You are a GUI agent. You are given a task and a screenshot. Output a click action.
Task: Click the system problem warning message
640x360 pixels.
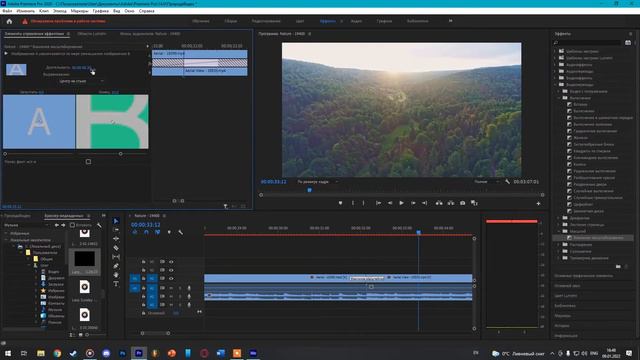[68, 21]
